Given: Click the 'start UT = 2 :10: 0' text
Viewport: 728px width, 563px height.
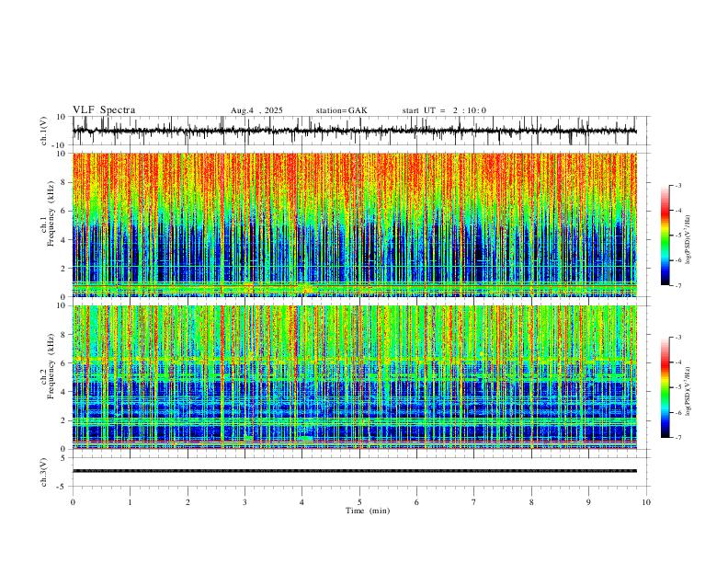Looking at the screenshot, I should (444, 110).
